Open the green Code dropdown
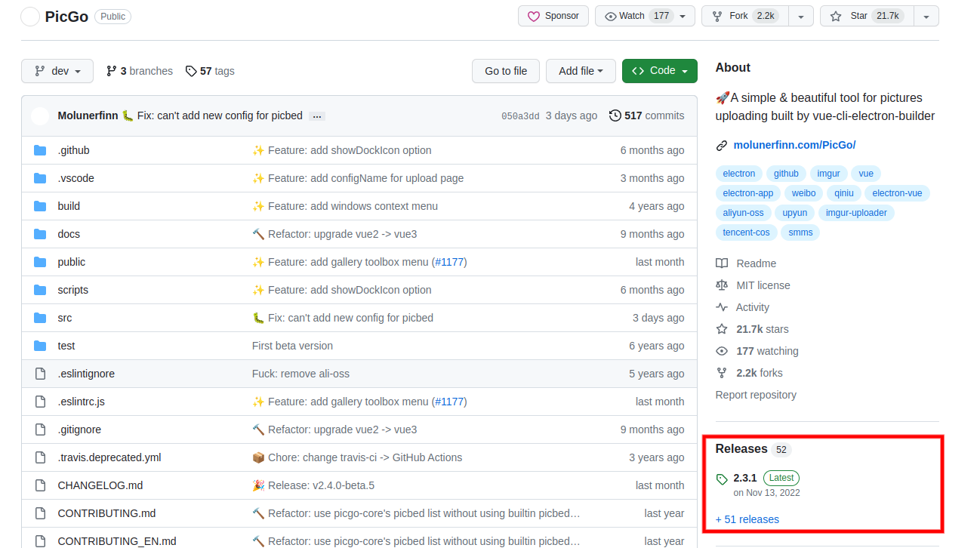 click(660, 71)
